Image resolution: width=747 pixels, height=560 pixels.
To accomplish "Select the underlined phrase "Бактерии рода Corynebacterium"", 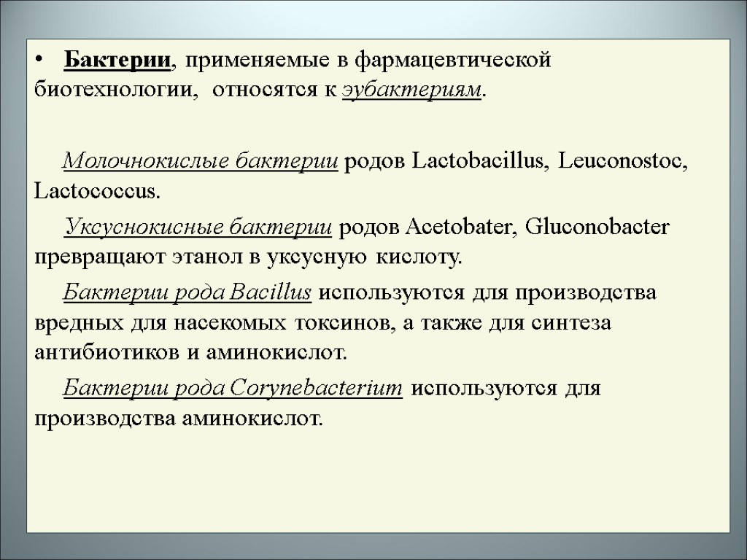I will (x=233, y=388).
